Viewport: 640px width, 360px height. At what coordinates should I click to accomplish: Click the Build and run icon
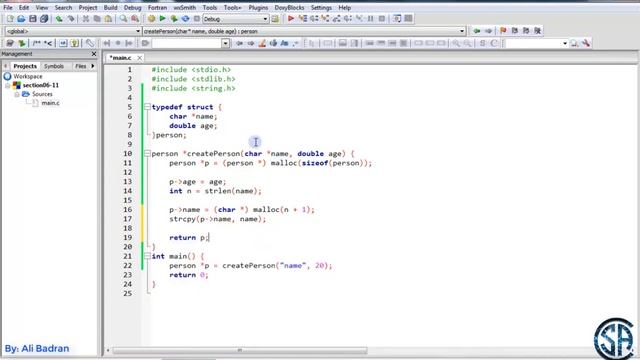[174, 19]
